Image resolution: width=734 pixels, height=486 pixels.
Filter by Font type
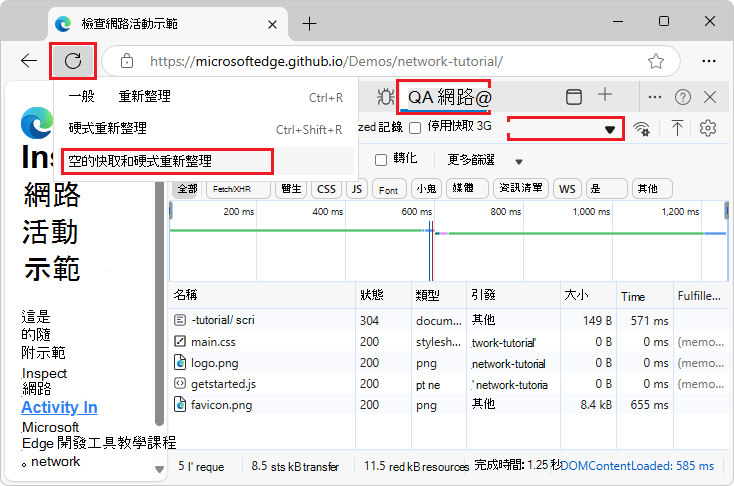coord(389,189)
